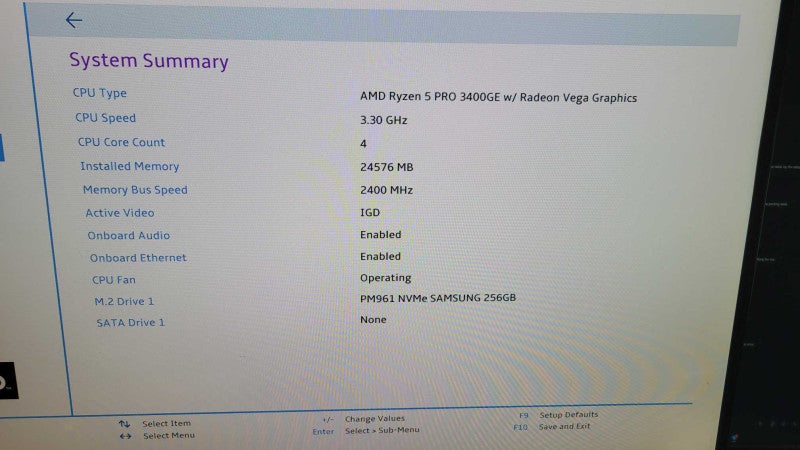This screenshot has height=450, width=800.
Task: Select the core count value 4
Action: (x=363, y=144)
